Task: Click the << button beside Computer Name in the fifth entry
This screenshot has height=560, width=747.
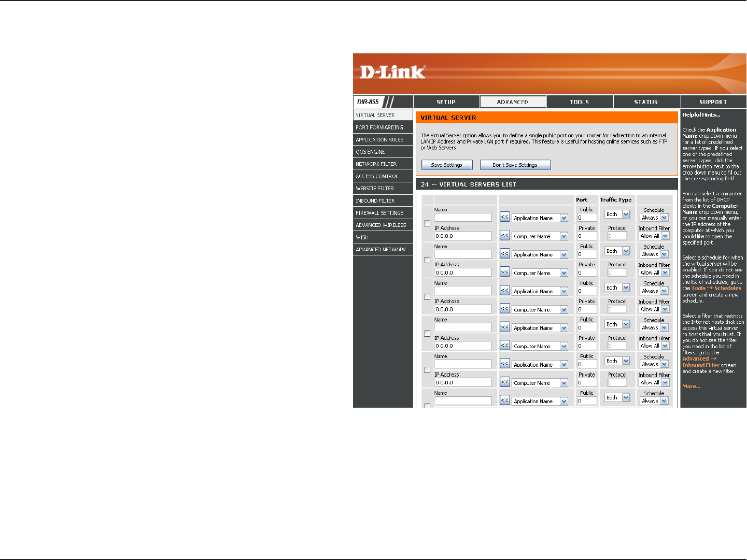Action: pos(504,382)
